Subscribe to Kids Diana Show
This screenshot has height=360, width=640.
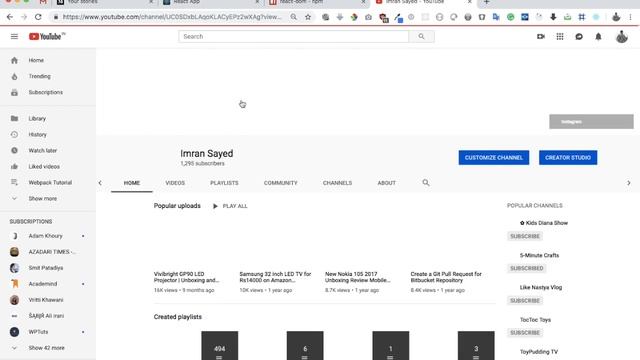coord(525,236)
